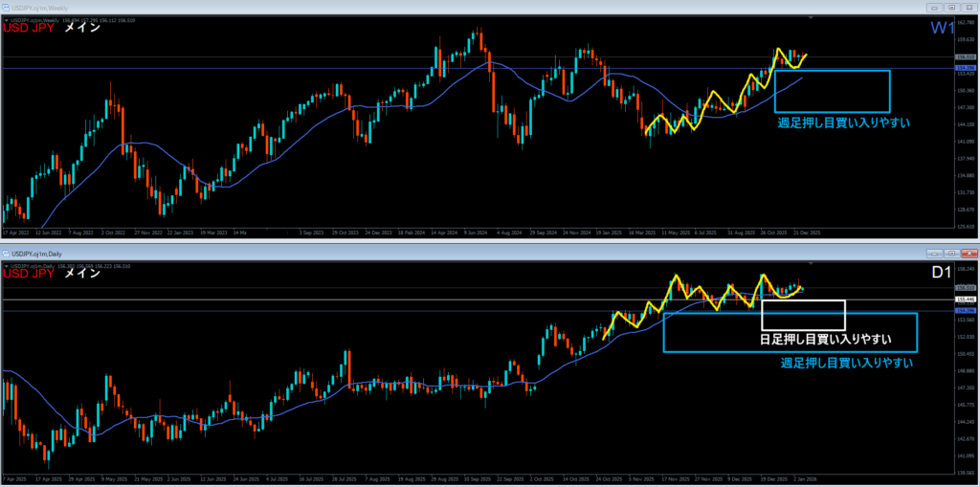The height and width of the screenshot is (487, 980).
Task: Close the Daily chart window
Action: (x=969, y=254)
